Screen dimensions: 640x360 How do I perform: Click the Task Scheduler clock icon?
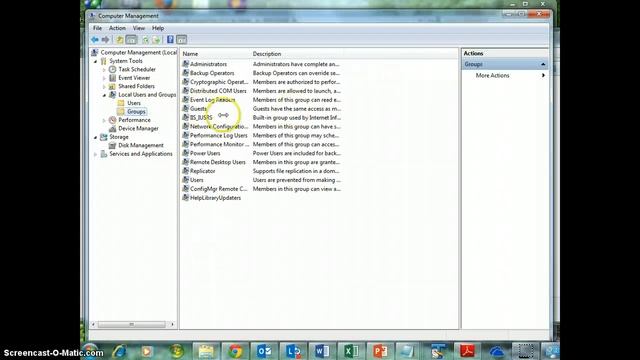(x=113, y=69)
